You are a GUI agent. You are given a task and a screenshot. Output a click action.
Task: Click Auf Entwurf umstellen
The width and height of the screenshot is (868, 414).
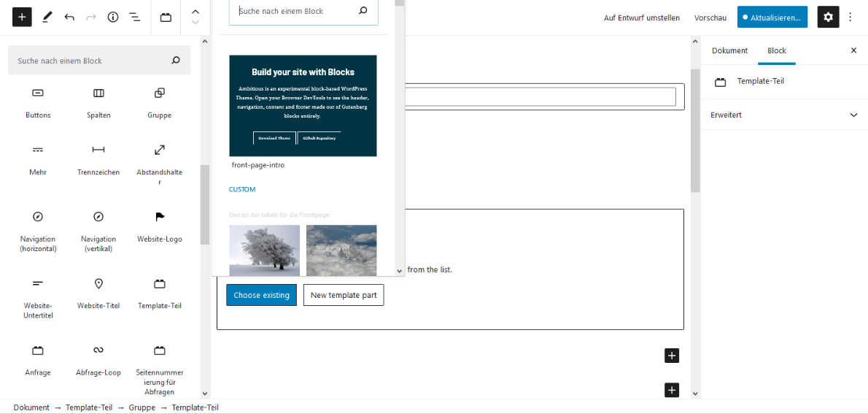pos(642,18)
